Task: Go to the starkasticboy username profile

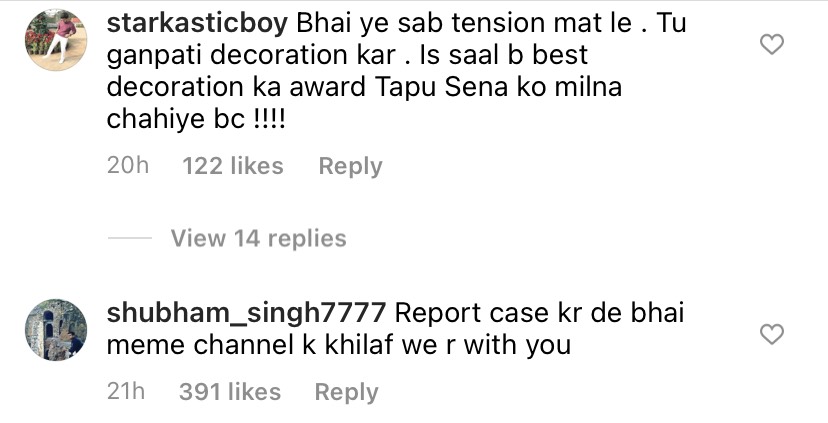Action: tap(197, 24)
